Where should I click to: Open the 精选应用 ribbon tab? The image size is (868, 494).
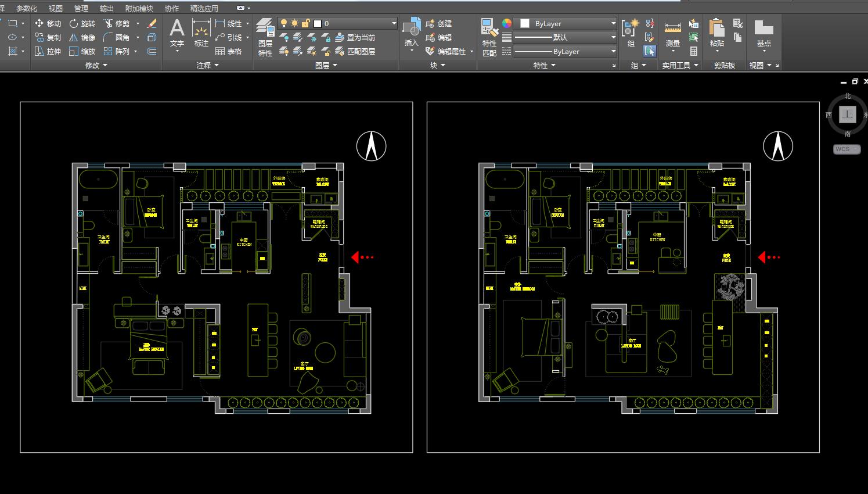tap(204, 8)
